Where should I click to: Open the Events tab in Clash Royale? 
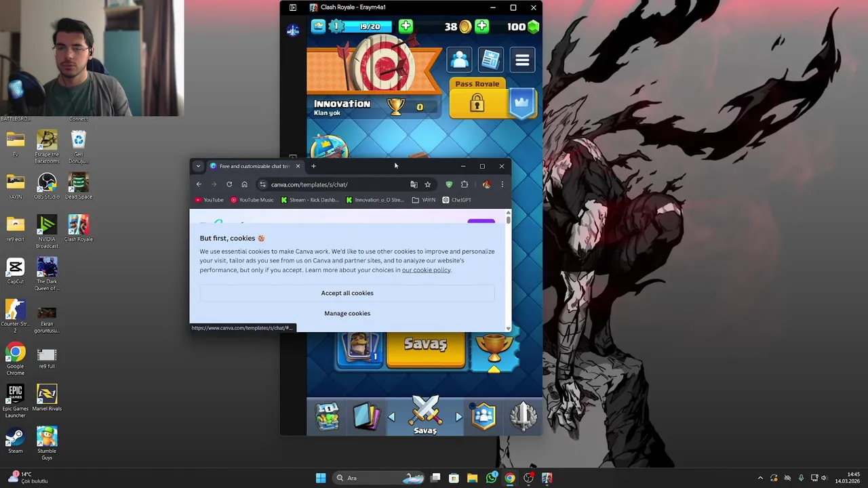tap(523, 416)
